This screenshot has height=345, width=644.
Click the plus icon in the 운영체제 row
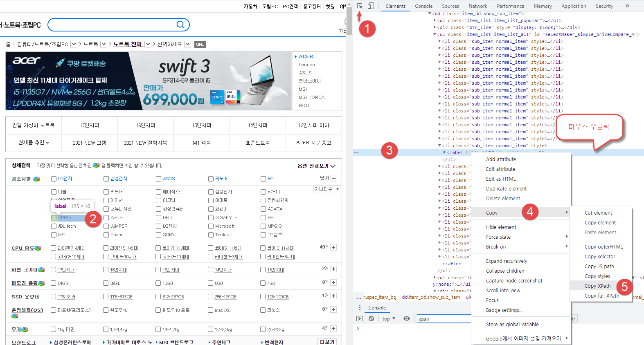[x=333, y=309]
